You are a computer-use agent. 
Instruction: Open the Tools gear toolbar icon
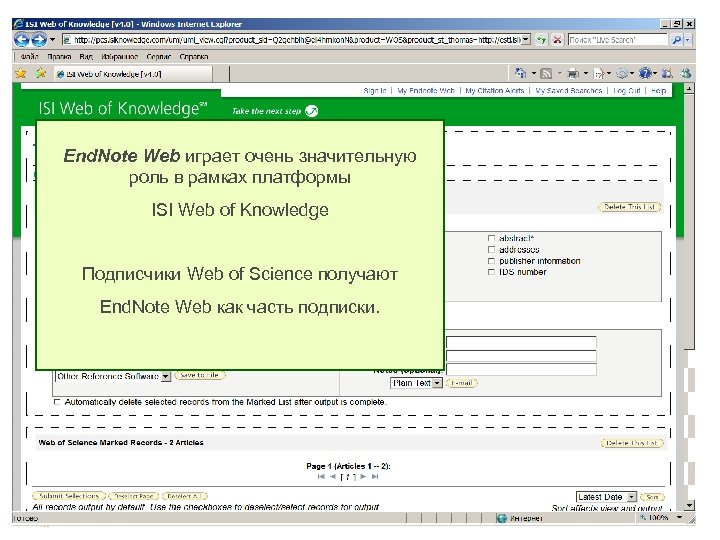coord(622,73)
